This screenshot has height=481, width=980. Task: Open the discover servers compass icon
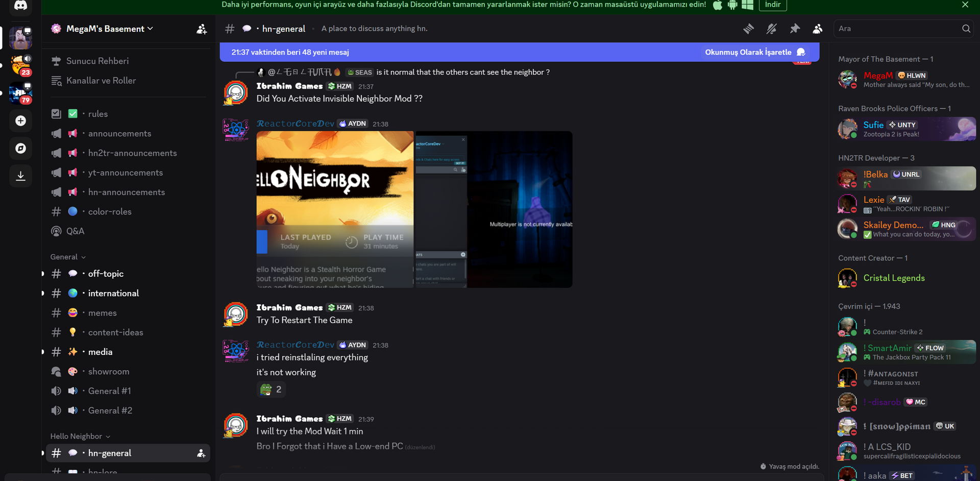[x=20, y=148]
